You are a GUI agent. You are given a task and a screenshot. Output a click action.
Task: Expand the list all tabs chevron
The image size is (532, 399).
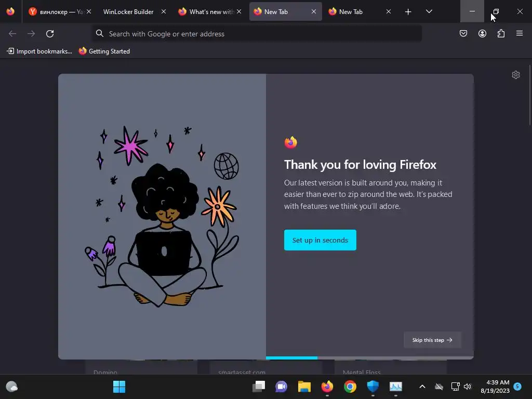pos(429,11)
